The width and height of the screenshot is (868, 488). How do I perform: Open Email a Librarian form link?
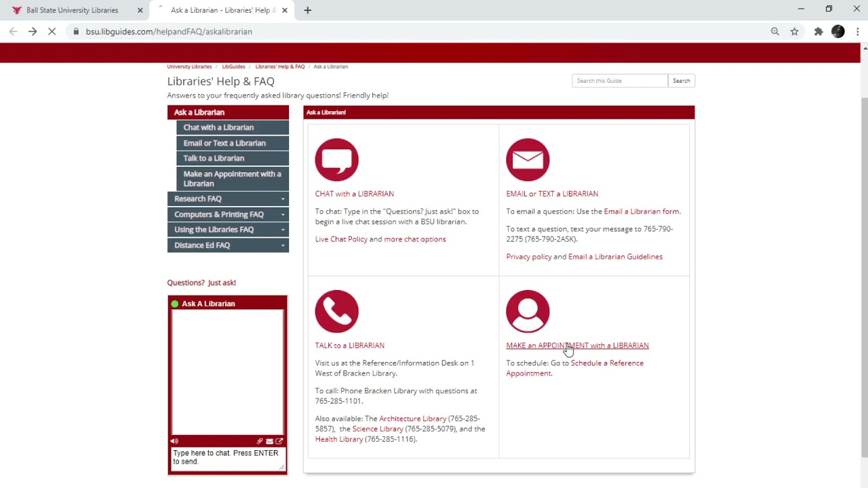642,211
